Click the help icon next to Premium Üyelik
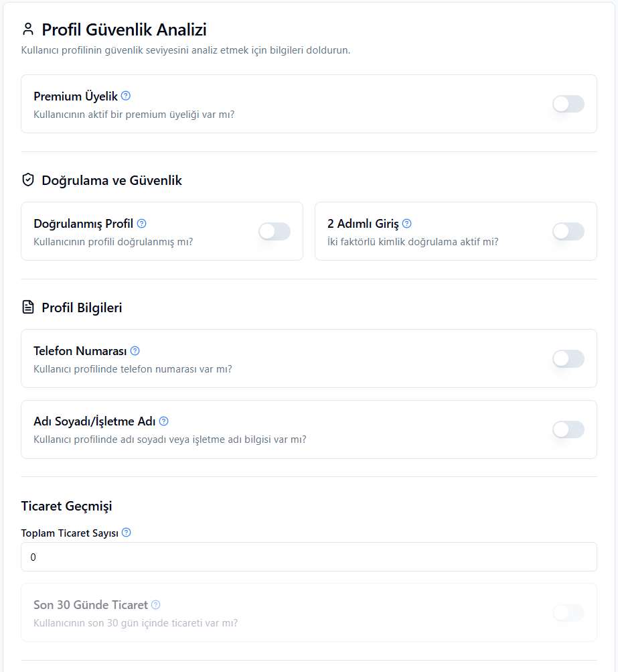 pyautogui.click(x=125, y=96)
